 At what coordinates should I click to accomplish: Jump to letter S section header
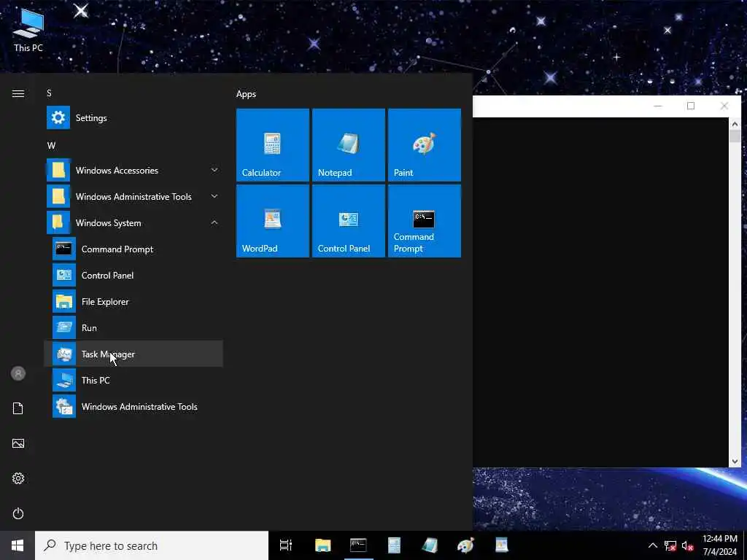click(49, 93)
